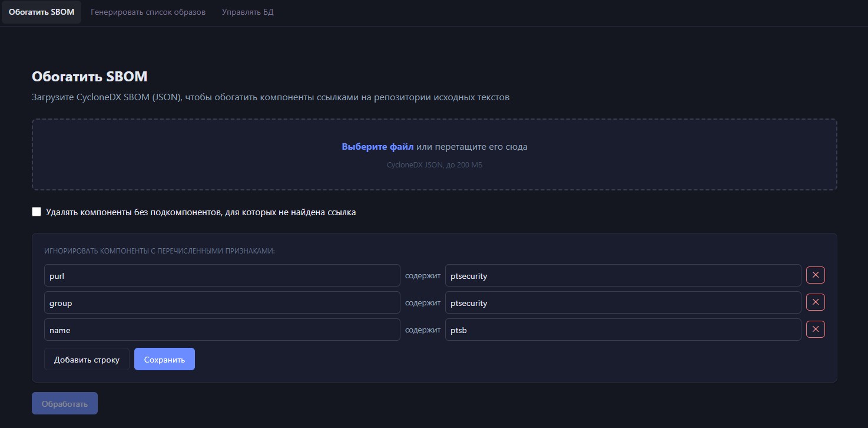Click the CycloneDX JSON, до 200 МБ hint
This screenshot has height=428, width=868.
coord(435,165)
